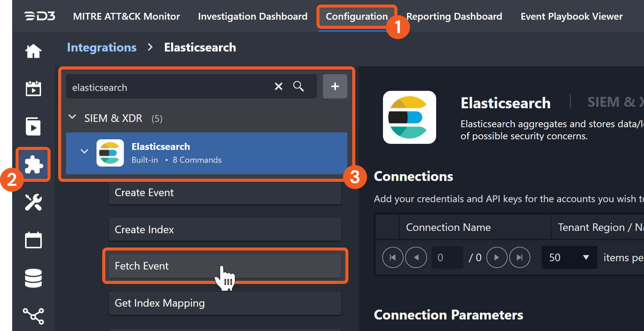Click the search magnifier icon

pyautogui.click(x=299, y=87)
